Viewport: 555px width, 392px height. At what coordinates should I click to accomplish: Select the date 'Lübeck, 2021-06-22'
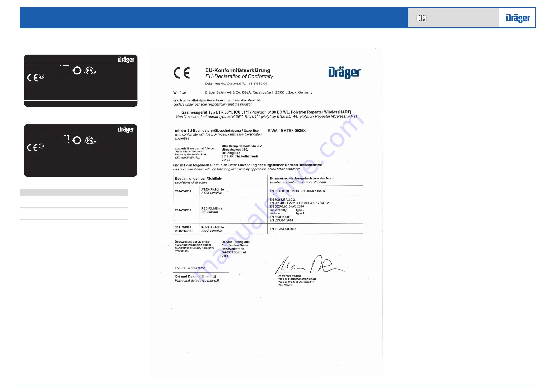190,268
